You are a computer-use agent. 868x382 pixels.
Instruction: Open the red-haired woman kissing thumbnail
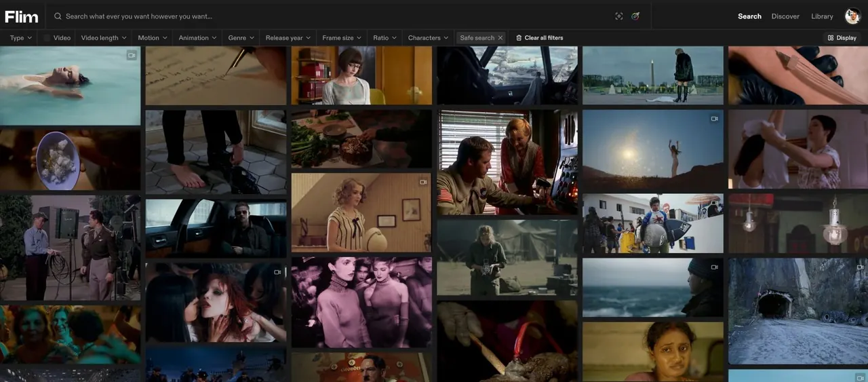216,303
